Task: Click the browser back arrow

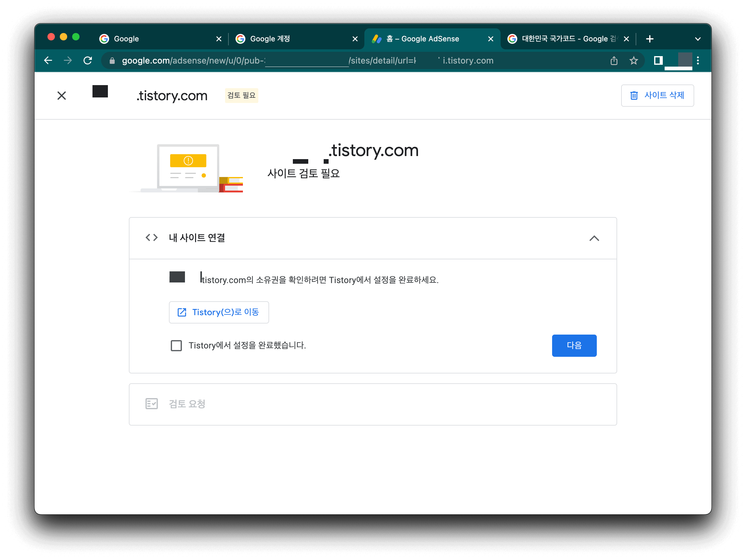Action: (x=48, y=60)
